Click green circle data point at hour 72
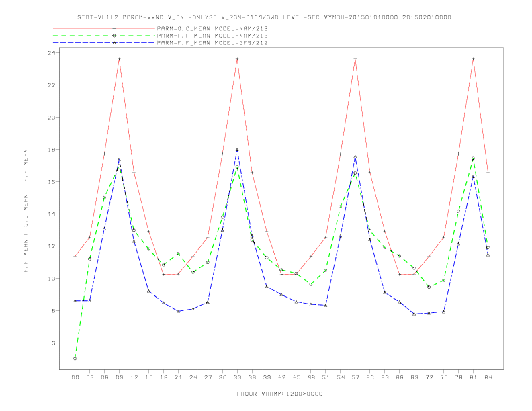Viewport: 532px width, 411px height. [429, 287]
